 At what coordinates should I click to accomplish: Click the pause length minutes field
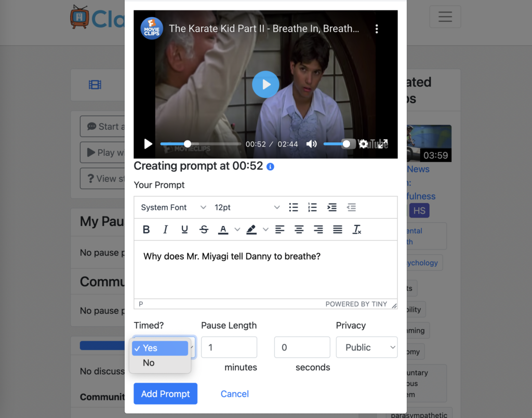point(229,347)
